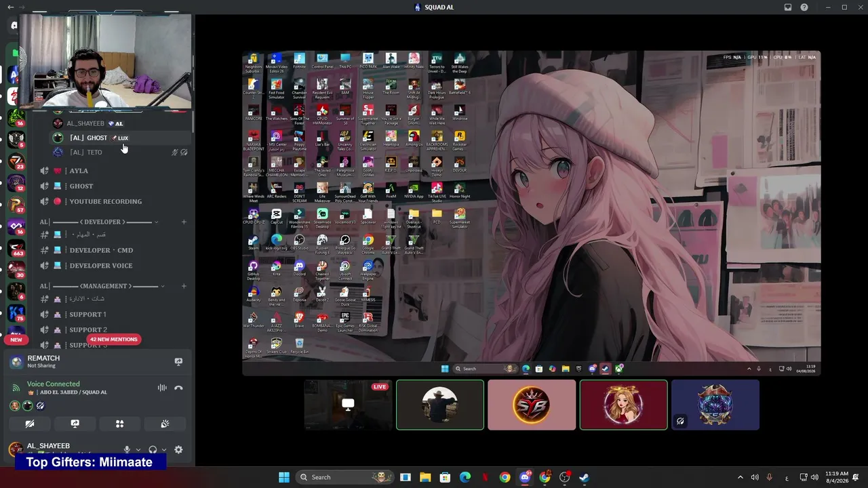This screenshot has height=488, width=868.
Task: Open the Discord Help question mark icon
Action: [x=804, y=7]
